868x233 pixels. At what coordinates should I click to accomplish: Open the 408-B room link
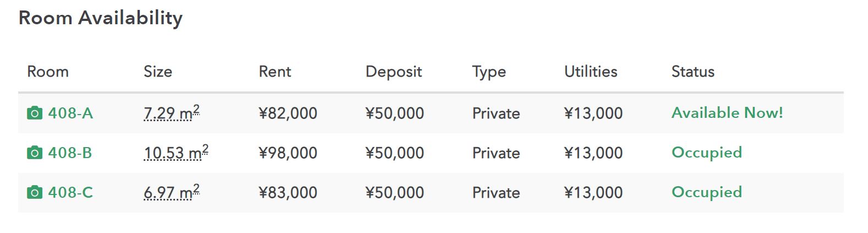70,153
